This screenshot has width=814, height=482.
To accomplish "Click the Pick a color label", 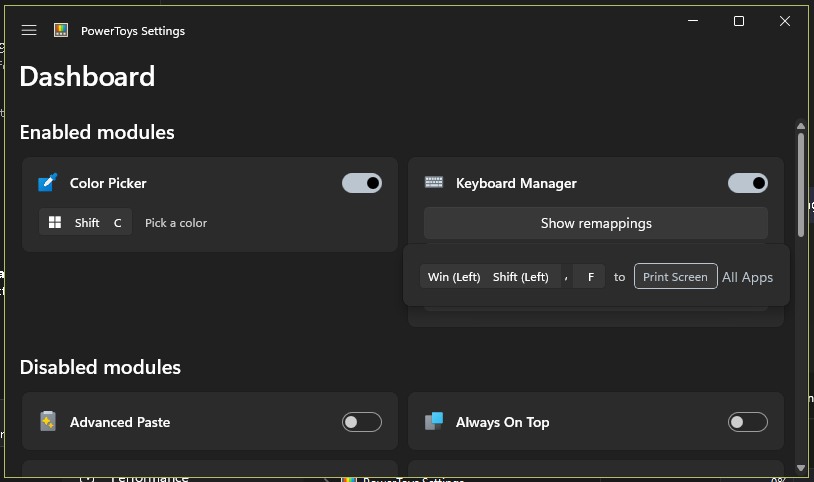I will point(176,223).
